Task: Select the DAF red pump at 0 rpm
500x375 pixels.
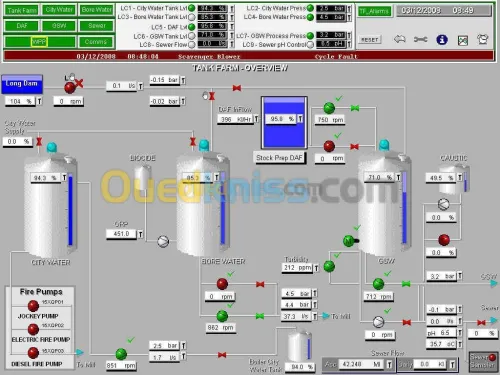Action: 329,146
